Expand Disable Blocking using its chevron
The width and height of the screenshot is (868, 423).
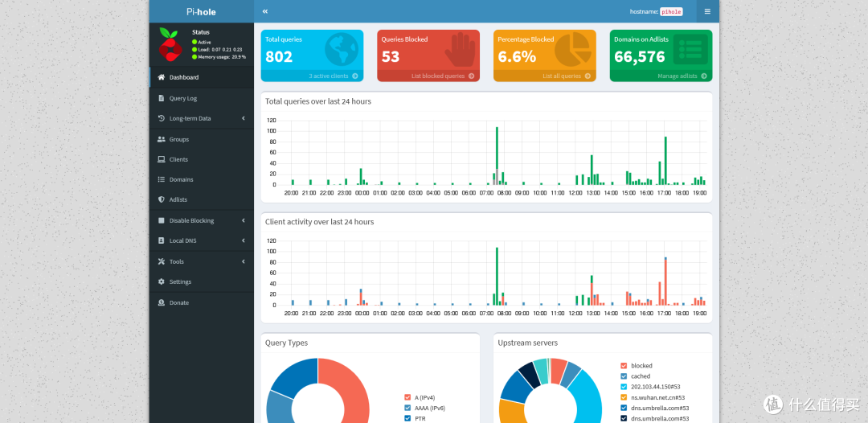point(243,220)
